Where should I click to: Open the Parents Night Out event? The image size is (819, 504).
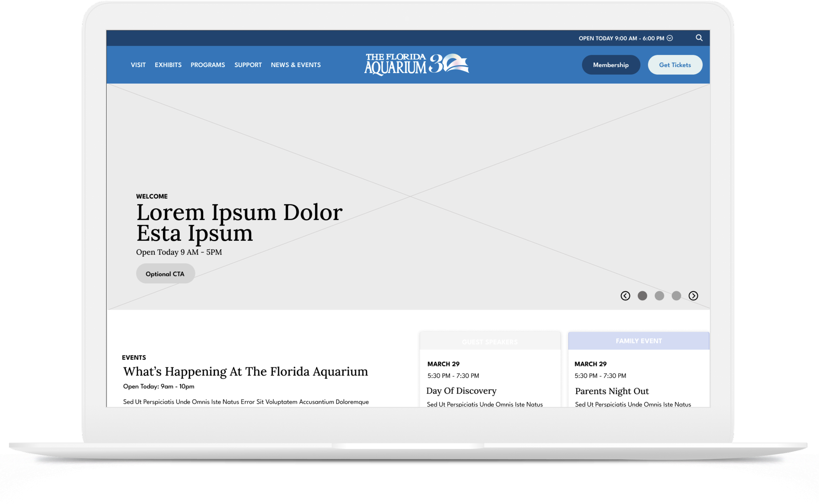pyautogui.click(x=612, y=391)
